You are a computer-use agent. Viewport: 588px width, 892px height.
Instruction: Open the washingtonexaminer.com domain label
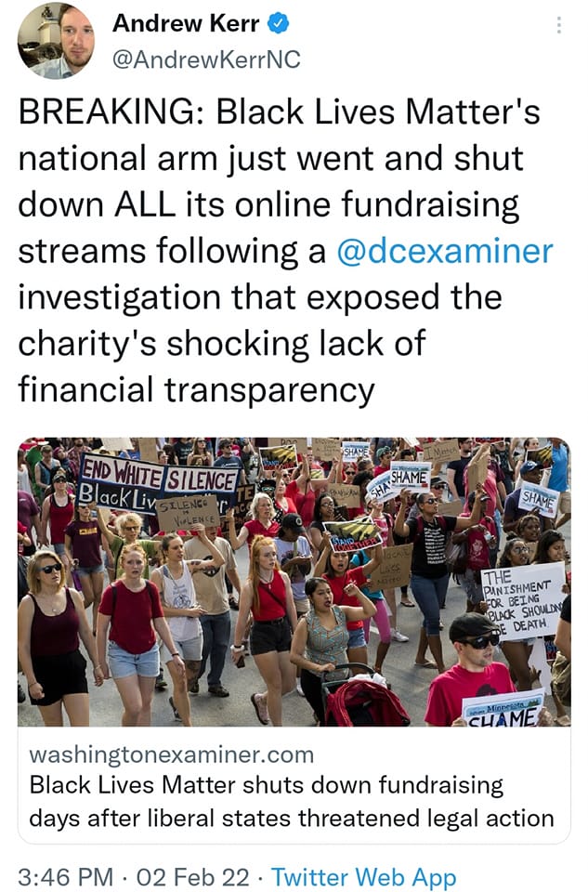coord(171,754)
